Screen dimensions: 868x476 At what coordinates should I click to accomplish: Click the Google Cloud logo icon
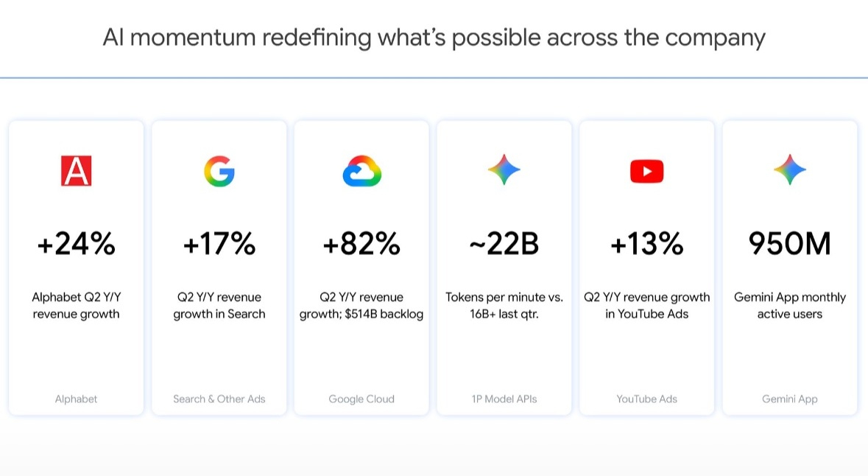point(361,171)
